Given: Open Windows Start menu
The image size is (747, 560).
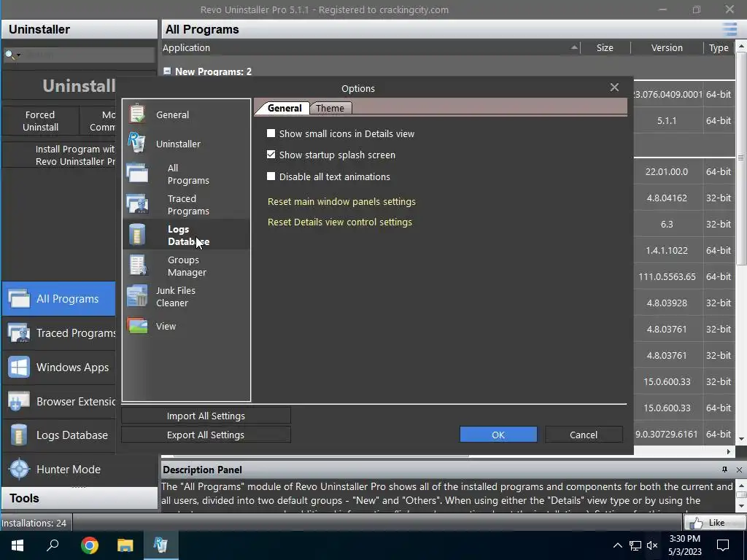Looking at the screenshot, I should 18,545.
